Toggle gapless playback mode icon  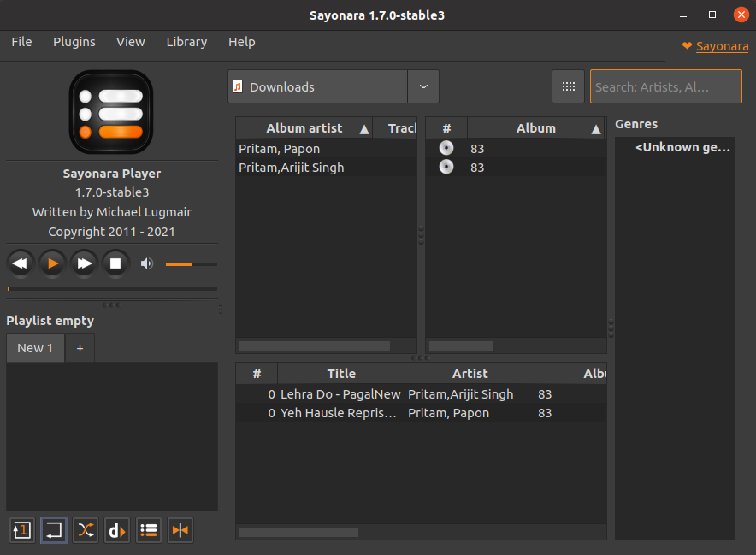coord(180,530)
